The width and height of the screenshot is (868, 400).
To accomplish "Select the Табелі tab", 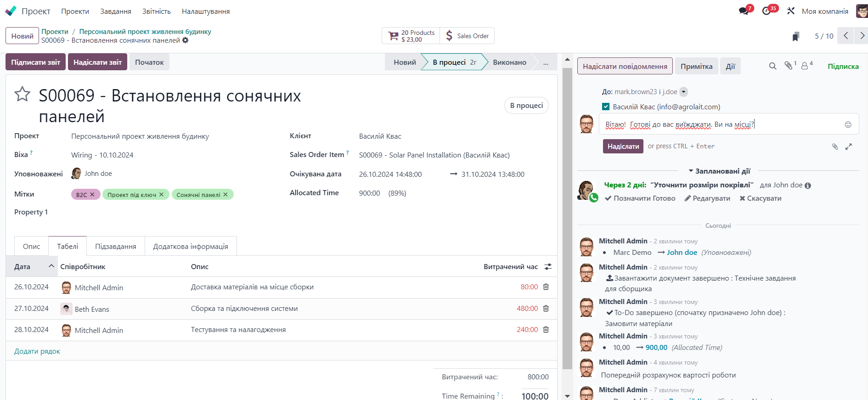I will [x=68, y=246].
